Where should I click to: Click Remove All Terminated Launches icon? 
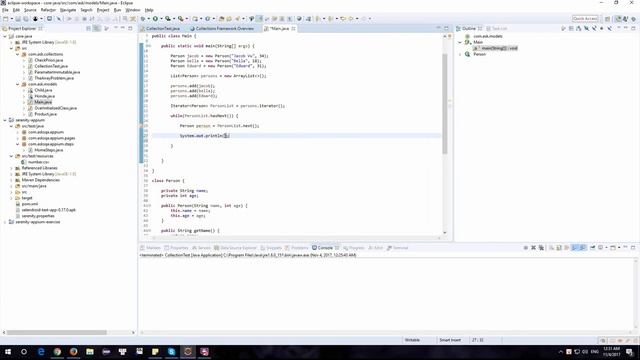coord(541,248)
